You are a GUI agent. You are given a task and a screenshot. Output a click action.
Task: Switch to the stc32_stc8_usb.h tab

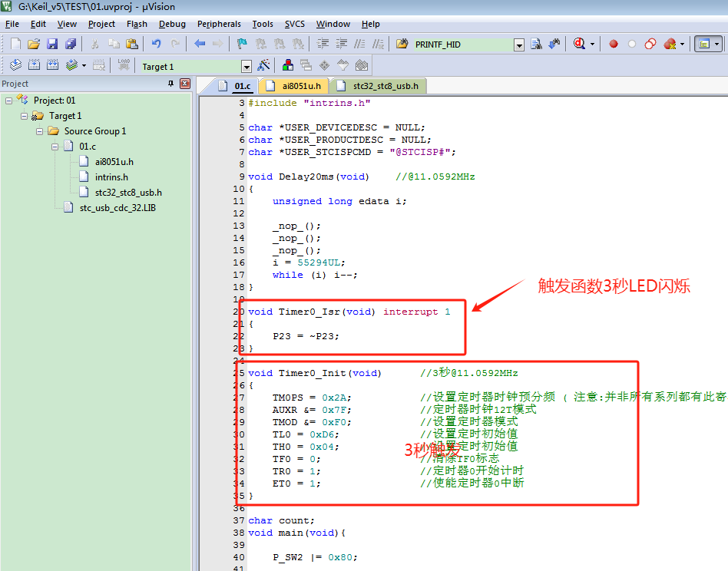coord(379,86)
